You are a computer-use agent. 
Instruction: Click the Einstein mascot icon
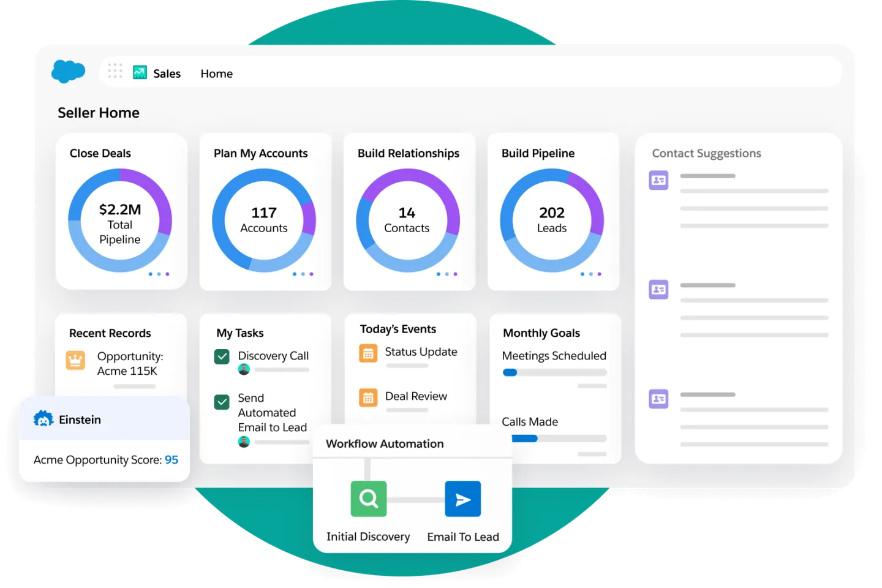[43, 419]
